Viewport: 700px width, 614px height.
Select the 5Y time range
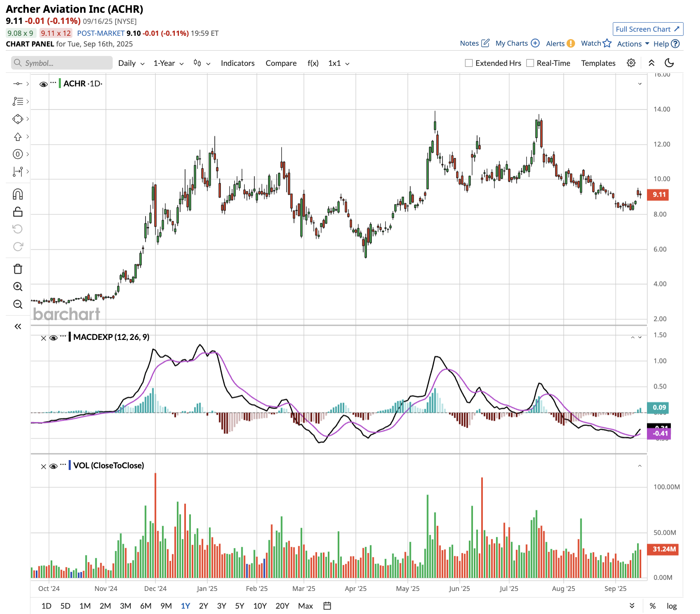tap(239, 606)
